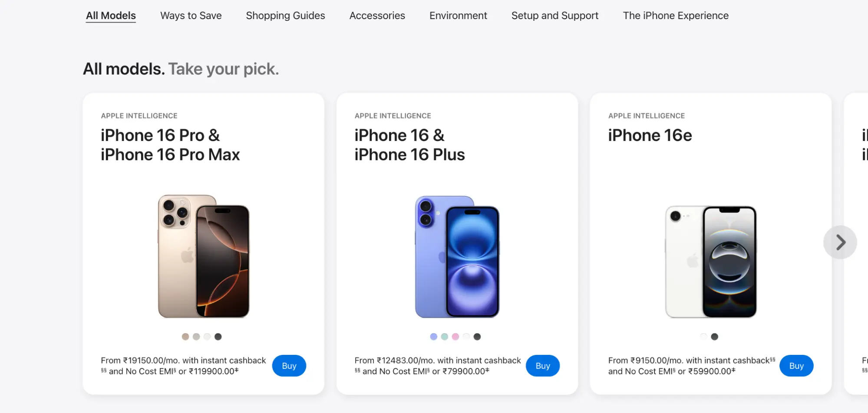The width and height of the screenshot is (868, 413).
Task: Open the iPhone 16 & iPhone 16 Plus title
Action: pyautogui.click(x=409, y=144)
